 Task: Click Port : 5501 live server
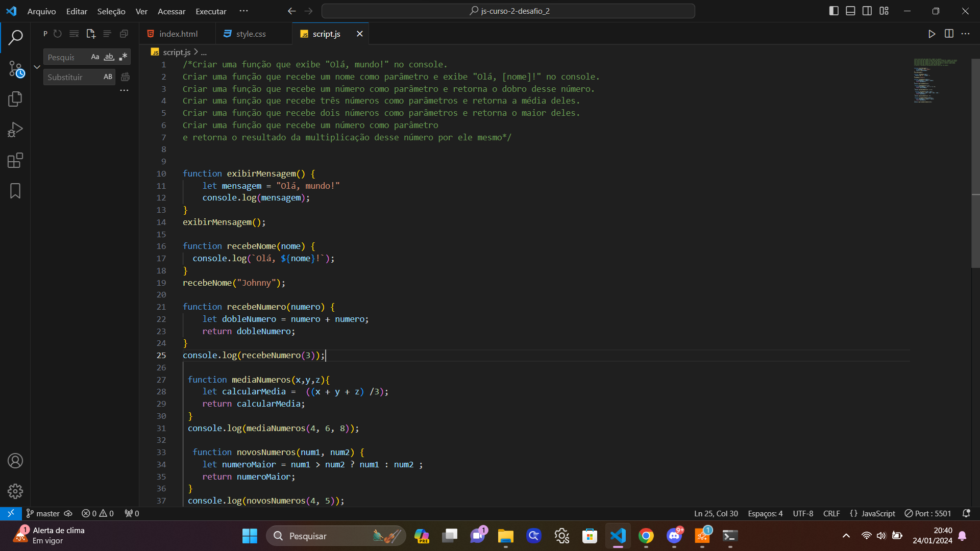coord(928,513)
